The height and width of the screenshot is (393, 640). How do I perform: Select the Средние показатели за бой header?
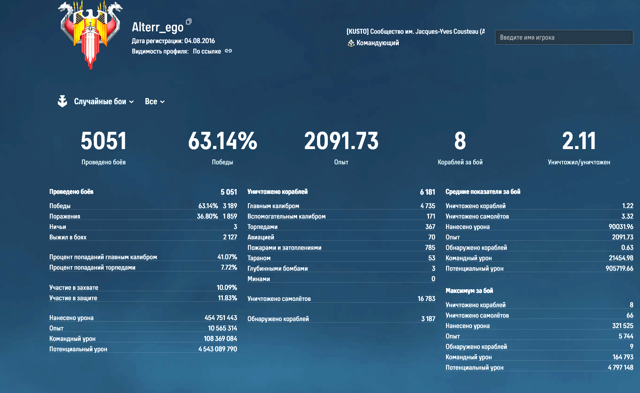pyautogui.click(x=483, y=192)
